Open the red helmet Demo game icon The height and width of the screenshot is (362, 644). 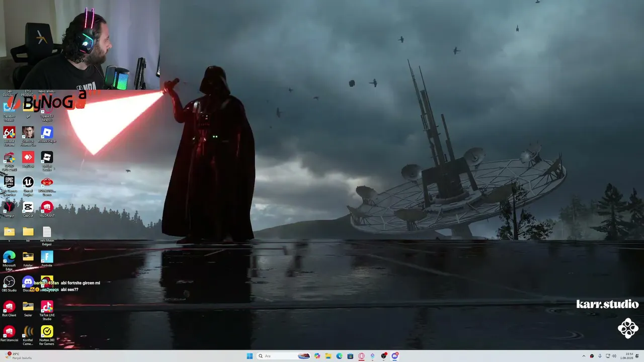pyautogui.click(x=47, y=186)
